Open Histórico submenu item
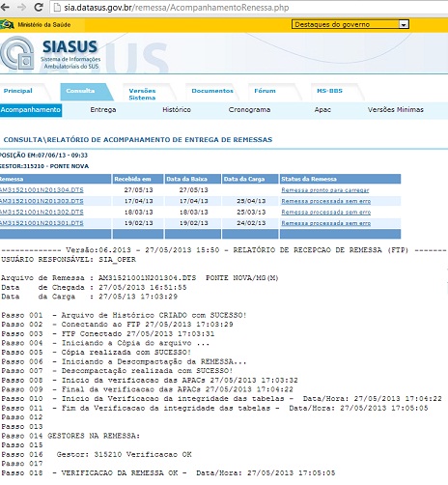 177,110
